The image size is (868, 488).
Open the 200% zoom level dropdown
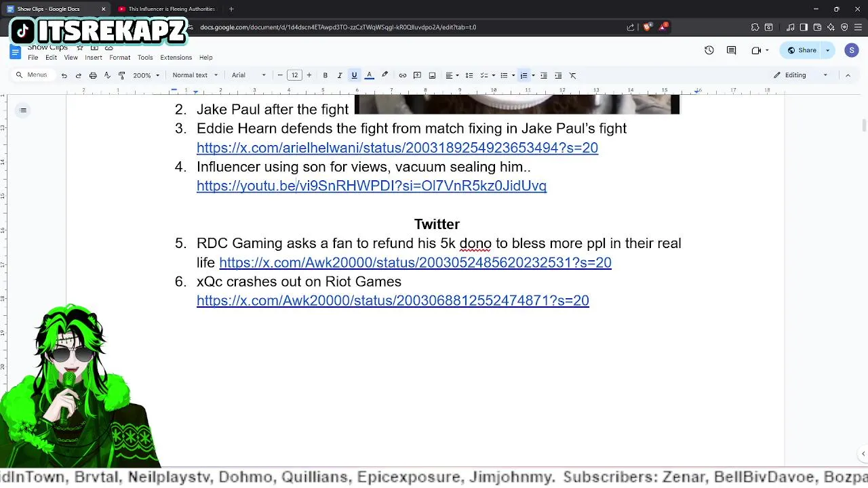tap(146, 75)
